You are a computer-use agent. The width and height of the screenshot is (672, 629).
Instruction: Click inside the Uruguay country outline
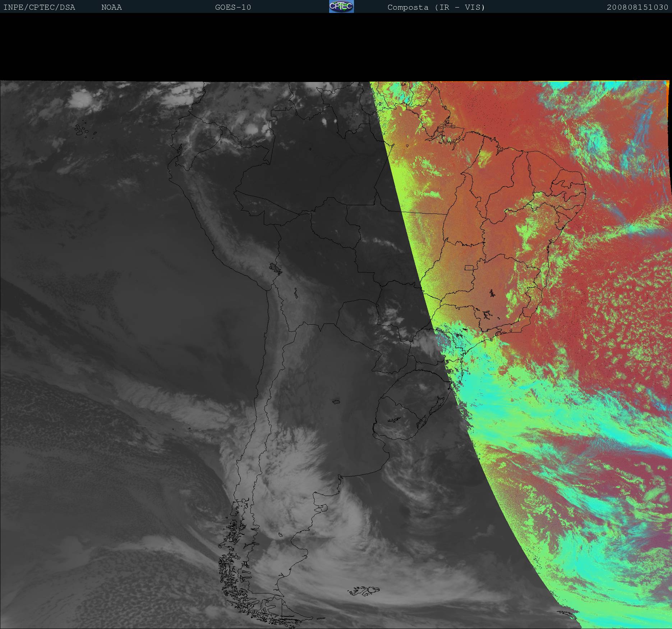click(397, 417)
